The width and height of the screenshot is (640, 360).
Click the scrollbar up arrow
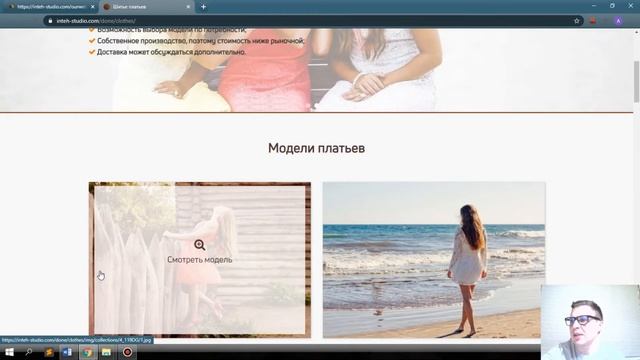(x=636, y=31)
